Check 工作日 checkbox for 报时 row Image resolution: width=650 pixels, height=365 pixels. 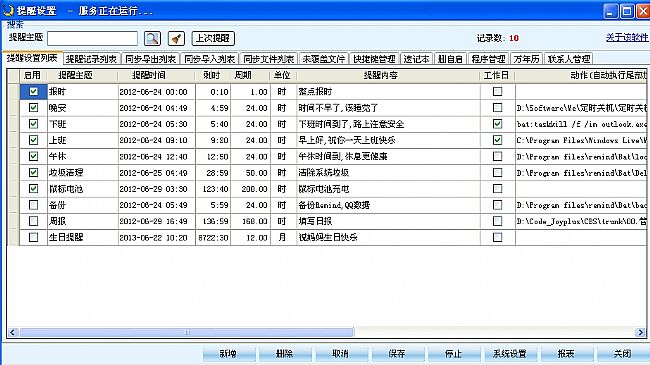click(497, 91)
